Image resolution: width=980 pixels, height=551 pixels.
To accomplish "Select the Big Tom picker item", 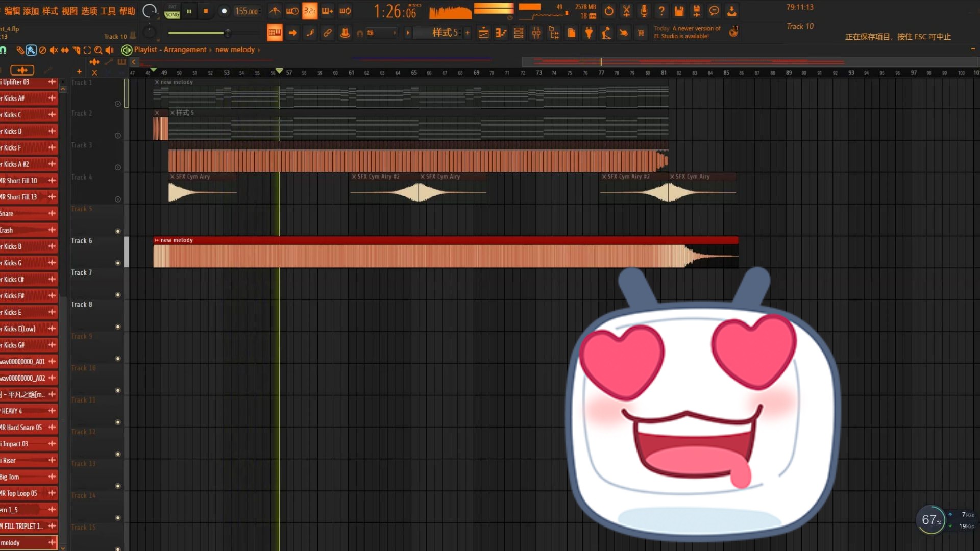I will (28, 477).
